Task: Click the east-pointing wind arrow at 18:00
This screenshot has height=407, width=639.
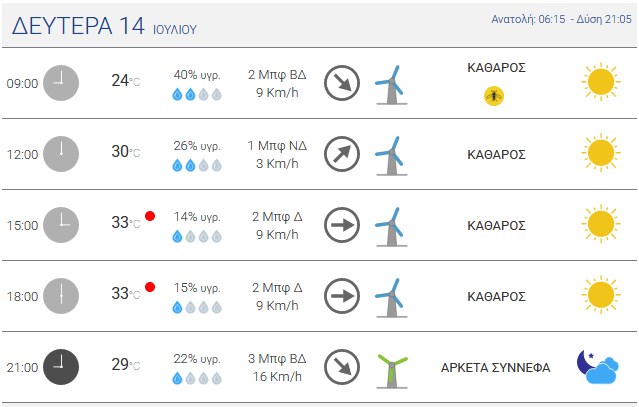Action: point(342,296)
